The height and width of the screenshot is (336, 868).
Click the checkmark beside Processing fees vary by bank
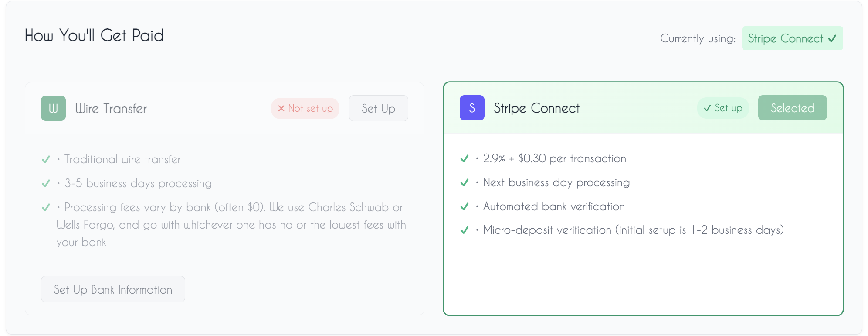tap(46, 207)
